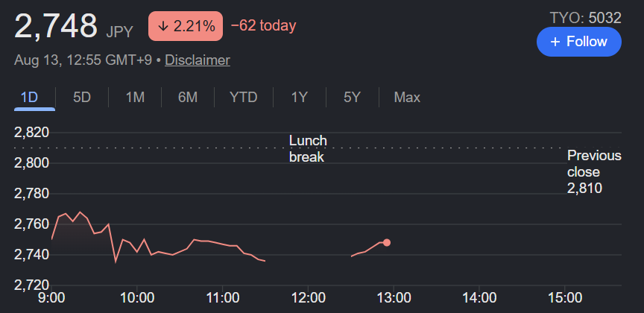This screenshot has width=644, height=313.
Task: Open the 1M chart range
Action: point(135,98)
